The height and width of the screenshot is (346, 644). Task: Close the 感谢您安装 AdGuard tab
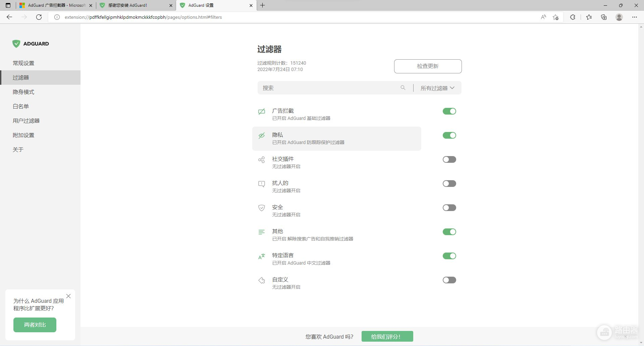[171, 5]
